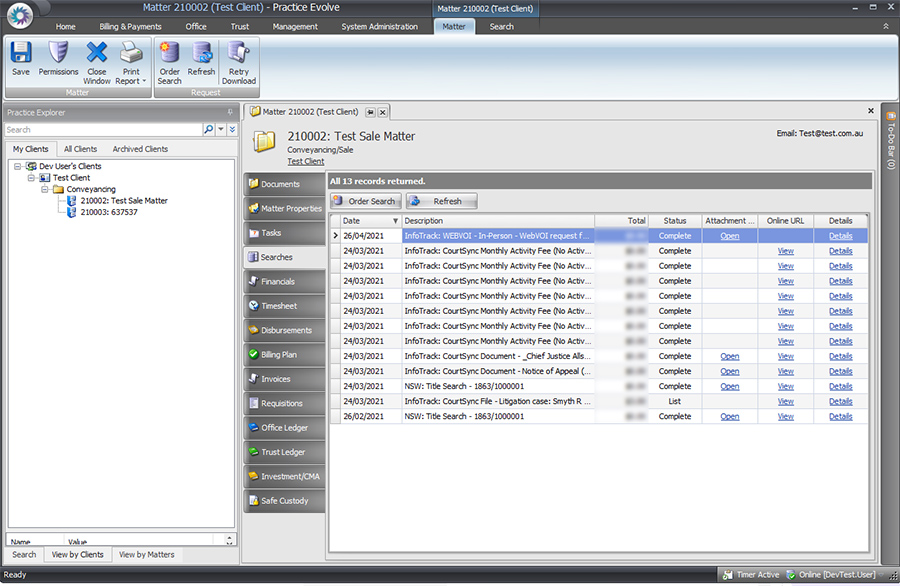Image resolution: width=900 pixels, height=586 pixels.
Task: Click the Order Search button above grid
Action: tap(366, 201)
